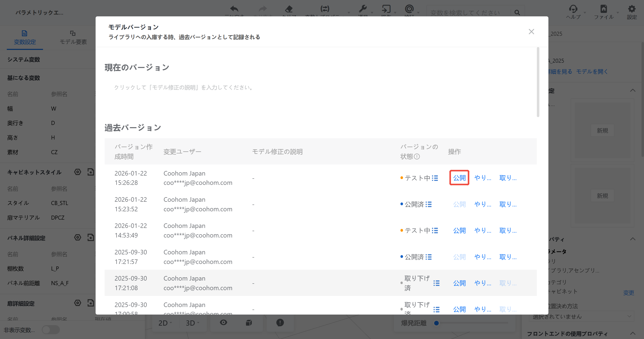Open the list icon for the 17:21:57 version
The width and height of the screenshot is (644, 339).
pos(429,257)
